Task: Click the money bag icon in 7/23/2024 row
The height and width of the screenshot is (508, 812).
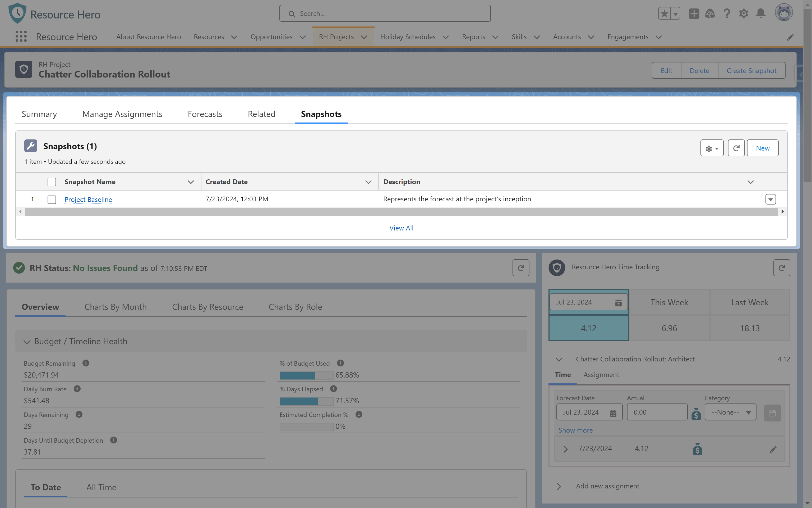Action: (x=698, y=449)
